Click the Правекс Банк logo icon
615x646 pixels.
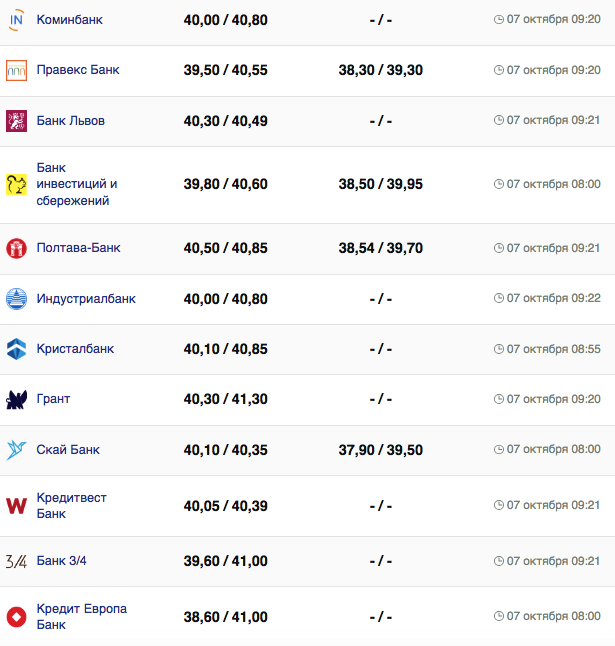(16, 70)
